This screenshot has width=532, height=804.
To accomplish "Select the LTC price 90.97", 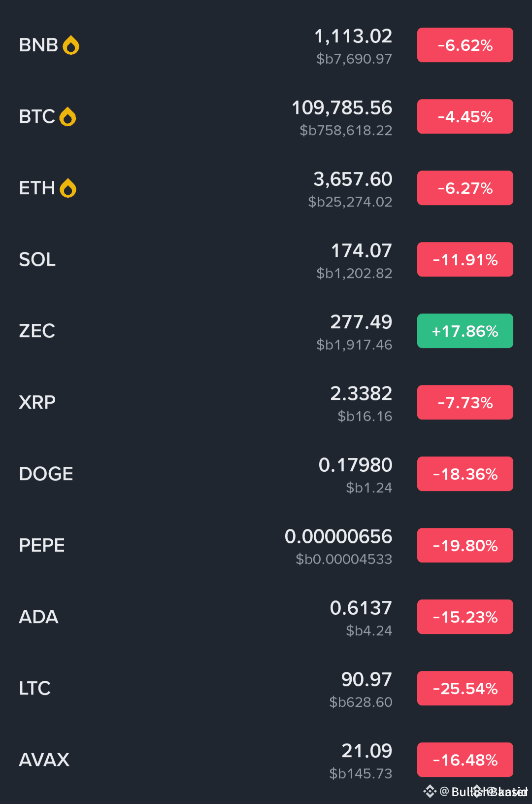I will click(366, 679).
